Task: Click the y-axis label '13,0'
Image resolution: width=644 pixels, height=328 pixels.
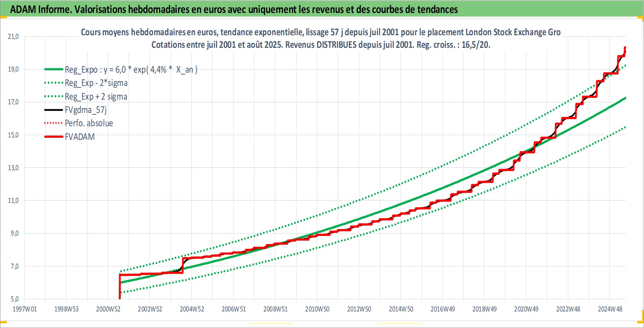Action: [13, 168]
